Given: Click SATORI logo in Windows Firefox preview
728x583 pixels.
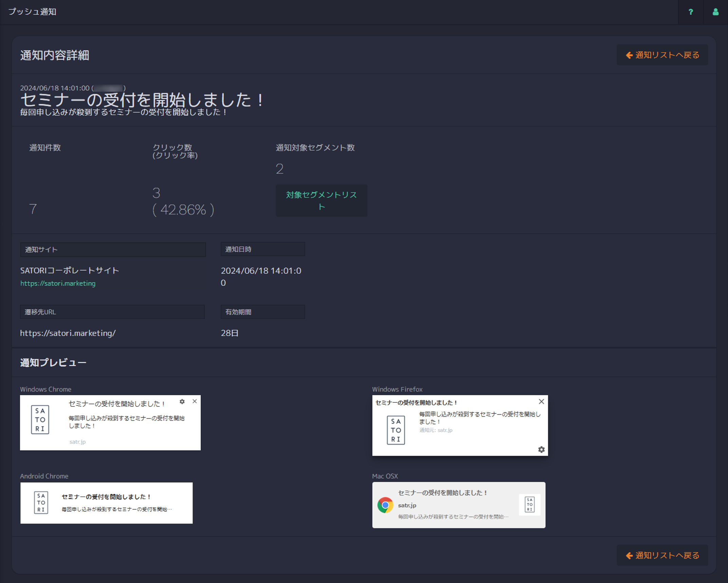Looking at the screenshot, I should coord(396,430).
